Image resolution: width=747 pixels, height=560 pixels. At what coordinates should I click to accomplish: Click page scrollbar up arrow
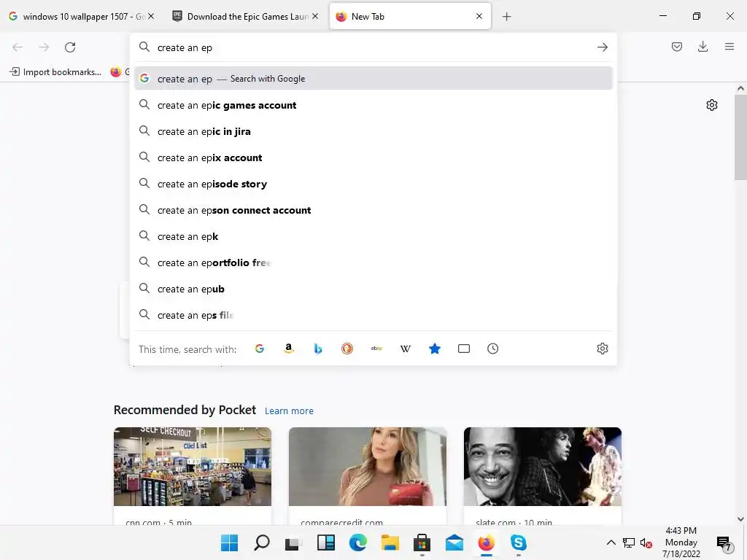(x=740, y=88)
